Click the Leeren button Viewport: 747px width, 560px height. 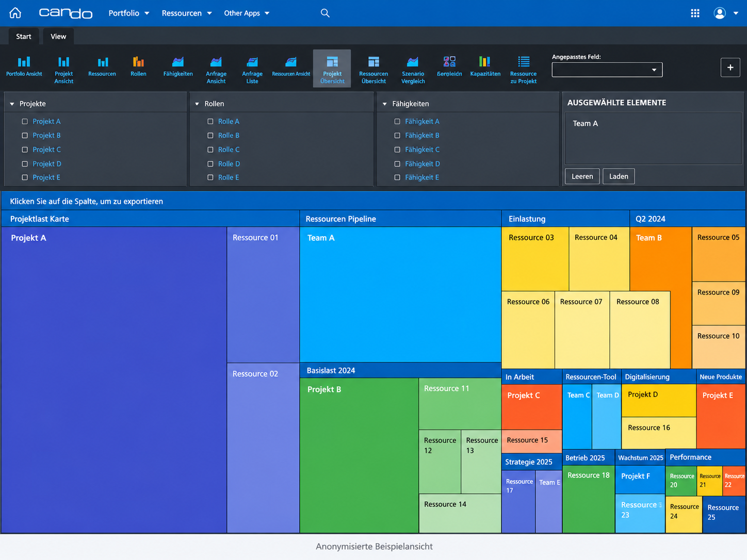[582, 176]
